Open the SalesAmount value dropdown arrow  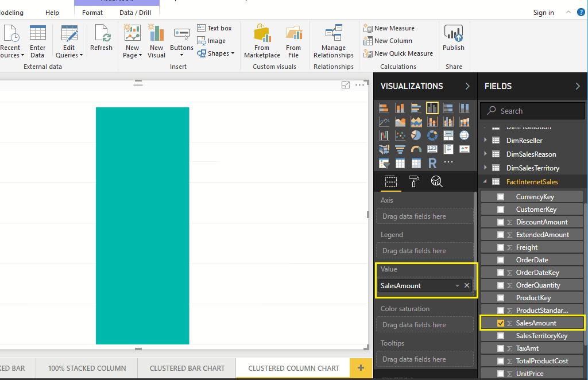point(457,286)
